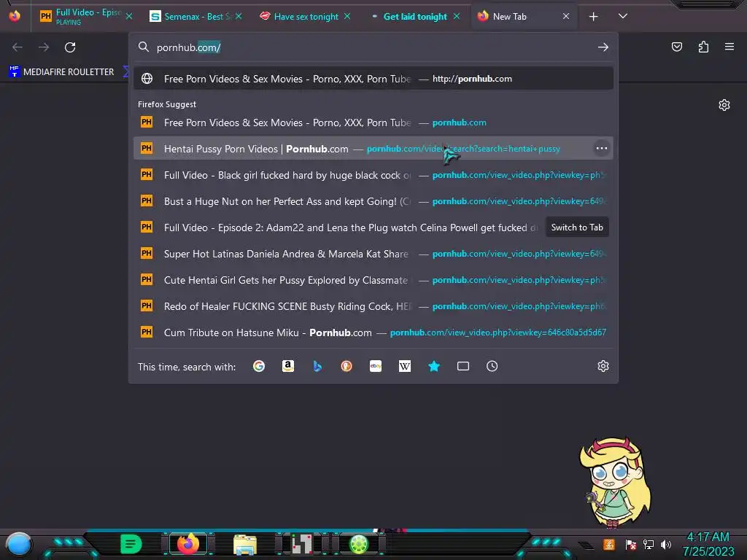Search history using the clock icon
Image resolution: width=747 pixels, height=560 pixels.
point(492,366)
